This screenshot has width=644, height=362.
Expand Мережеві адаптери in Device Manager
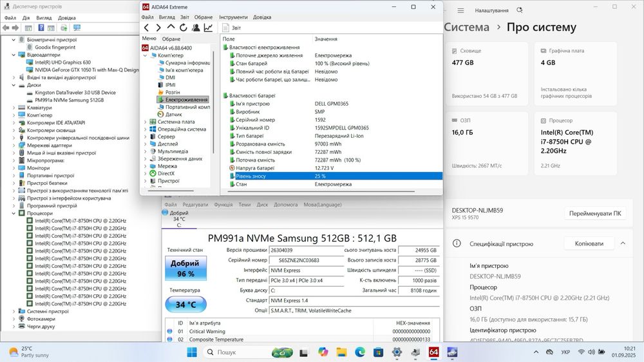(14, 146)
